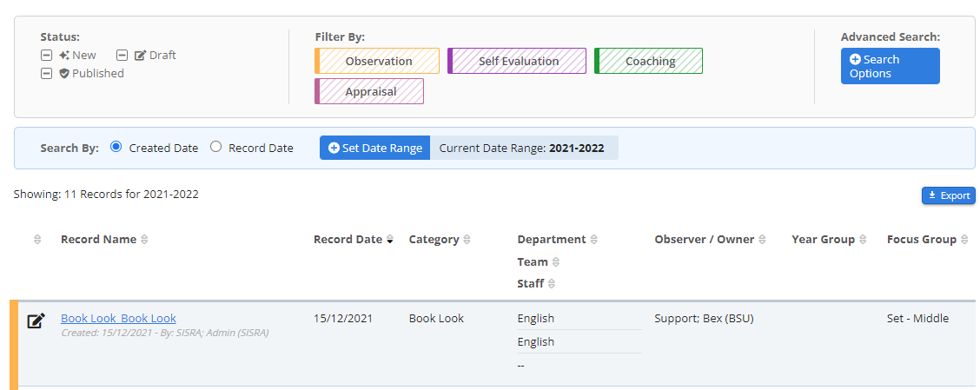Select the Created Date radio button
Image resolution: width=980 pixels, height=390 pixels.
116,148
